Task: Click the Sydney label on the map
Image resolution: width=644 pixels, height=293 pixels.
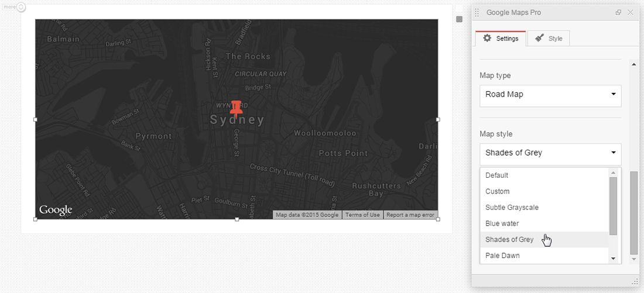Action: point(237,120)
